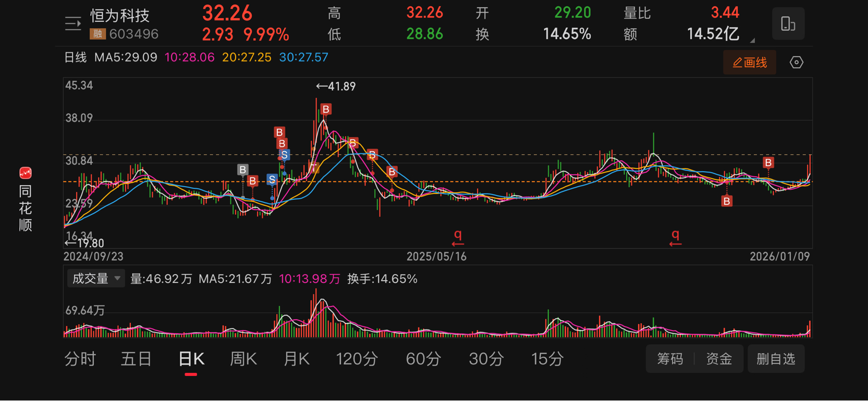The height and width of the screenshot is (401, 868).
Task: Select red B marker above recent candles
Action: (768, 163)
